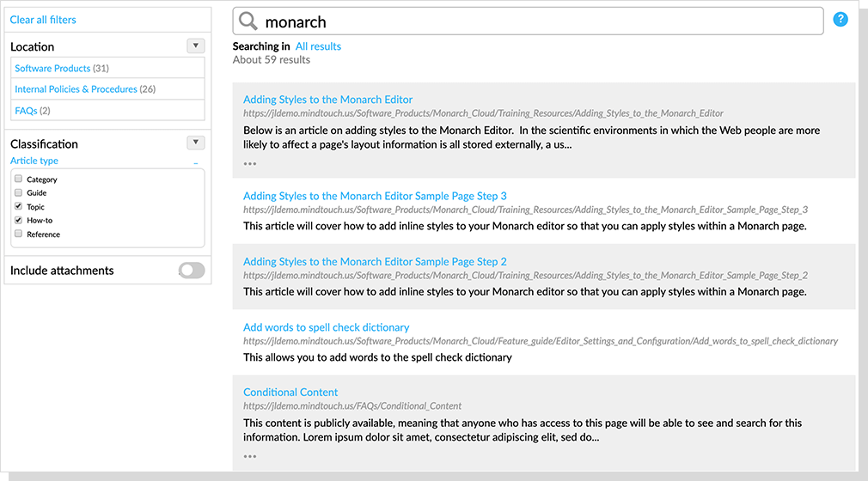Collapse the Classification filter dropdown arrow
The width and height of the screenshot is (868, 481).
coord(196,143)
